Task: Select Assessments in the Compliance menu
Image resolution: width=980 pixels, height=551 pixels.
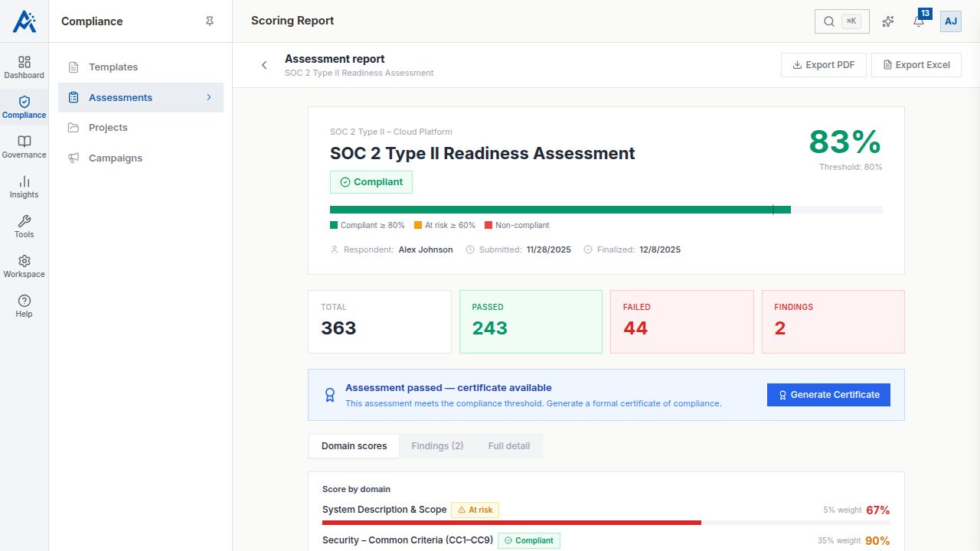Action: 141,97
